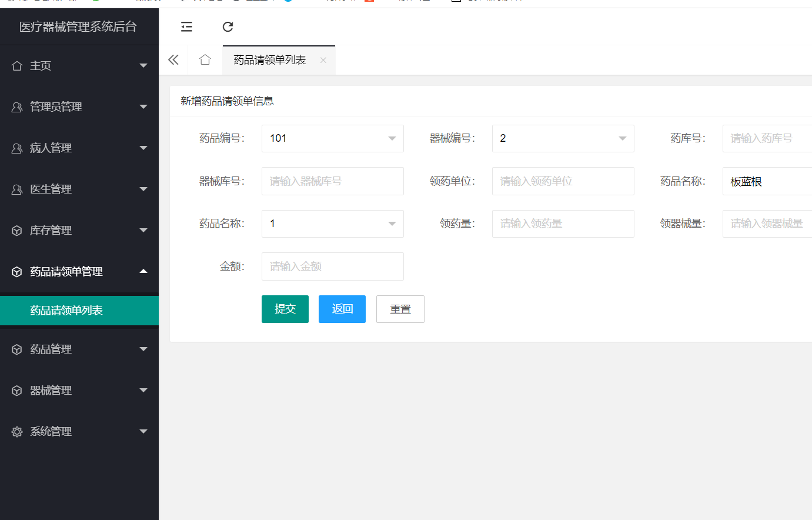This screenshot has width=812, height=520.
Task: Select 药品请领单列表 in the sidebar
Action: click(x=79, y=311)
